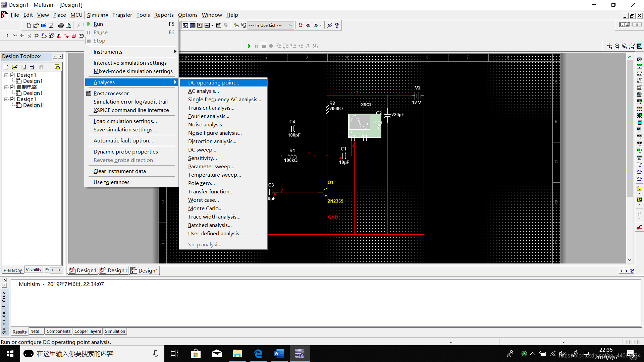Screen dimensions: 644x362
Task: Select the Current probe instrument icon
Action: click(x=639, y=228)
